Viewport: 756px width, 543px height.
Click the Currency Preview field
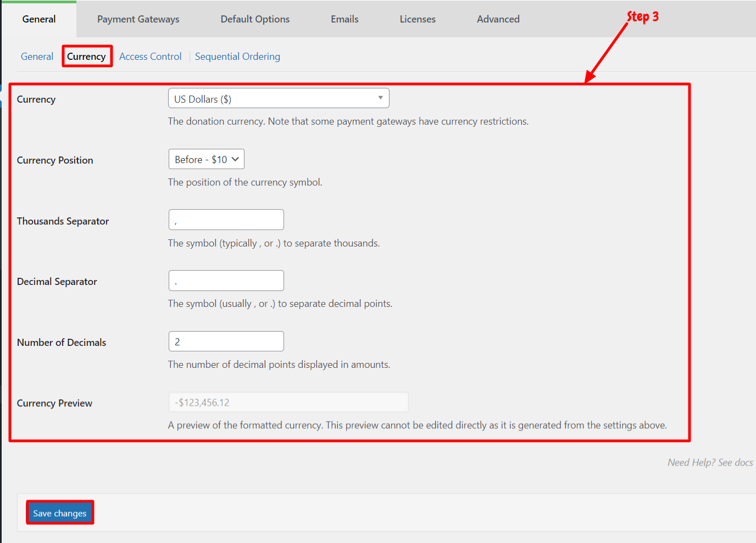coord(288,402)
